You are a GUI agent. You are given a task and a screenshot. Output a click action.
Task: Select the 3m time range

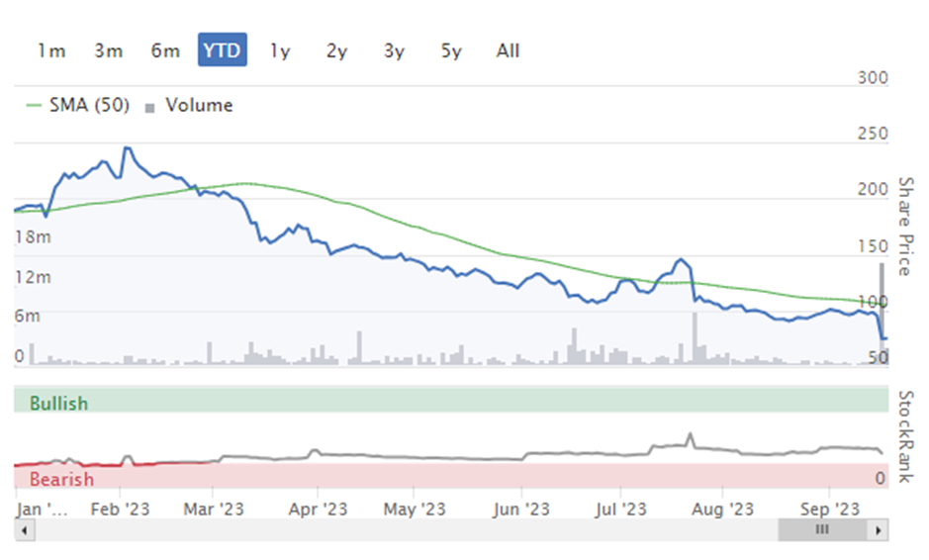(x=109, y=50)
